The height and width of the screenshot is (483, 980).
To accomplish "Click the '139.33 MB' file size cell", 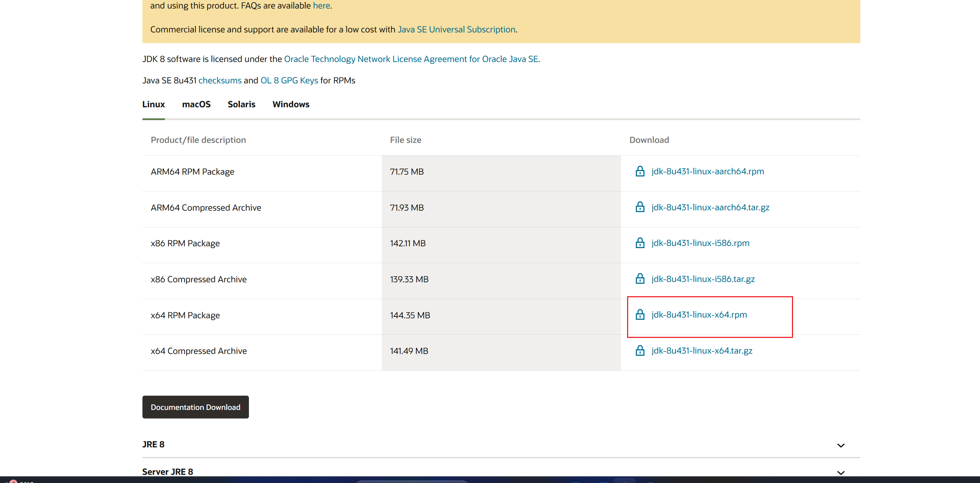I will point(501,281).
